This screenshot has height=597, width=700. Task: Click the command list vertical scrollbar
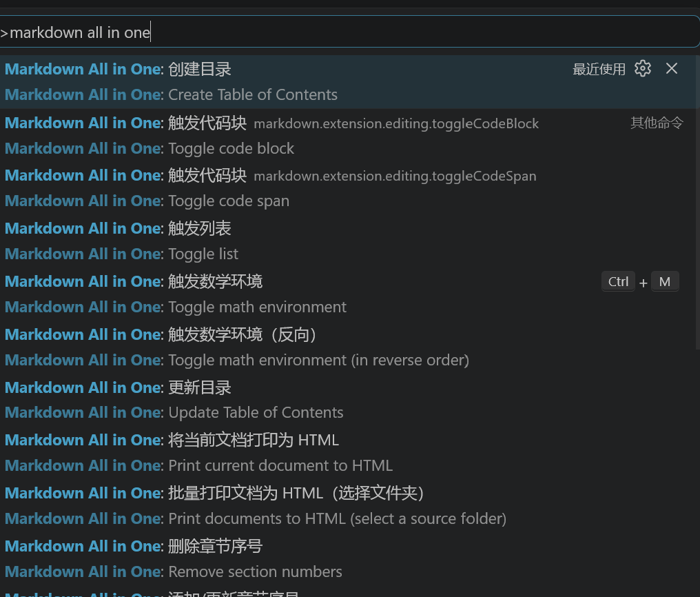click(697, 202)
